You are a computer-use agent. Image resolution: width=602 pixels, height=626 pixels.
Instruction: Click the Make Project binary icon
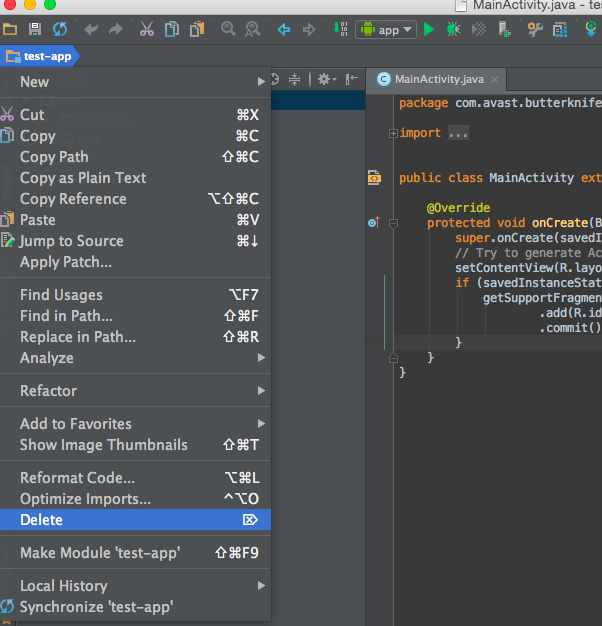click(340, 29)
